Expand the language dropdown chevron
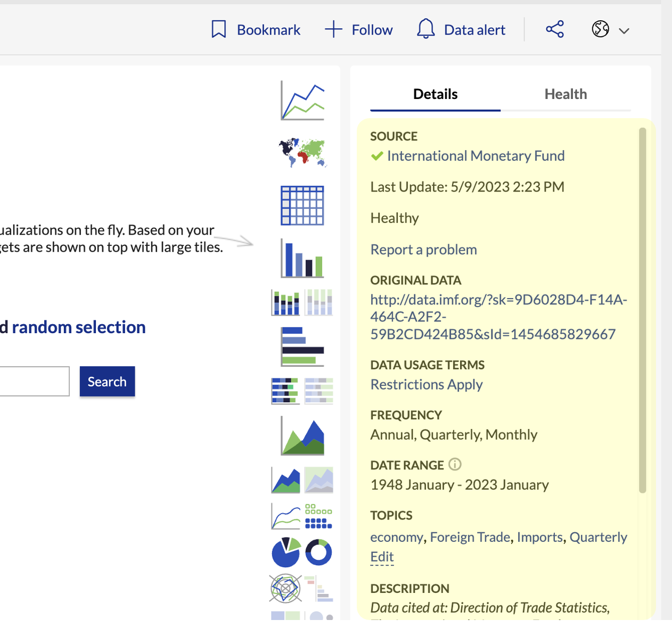Viewport: 672px width, 628px height. pos(624,31)
